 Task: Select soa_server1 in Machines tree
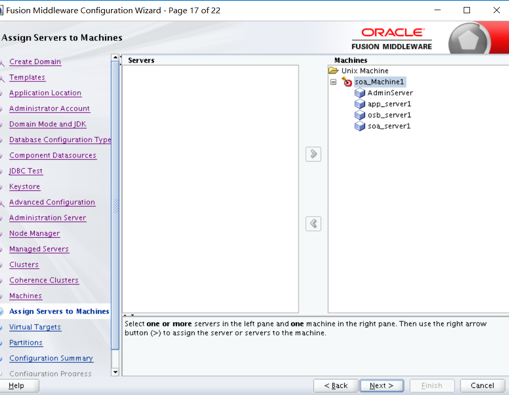[x=389, y=126]
